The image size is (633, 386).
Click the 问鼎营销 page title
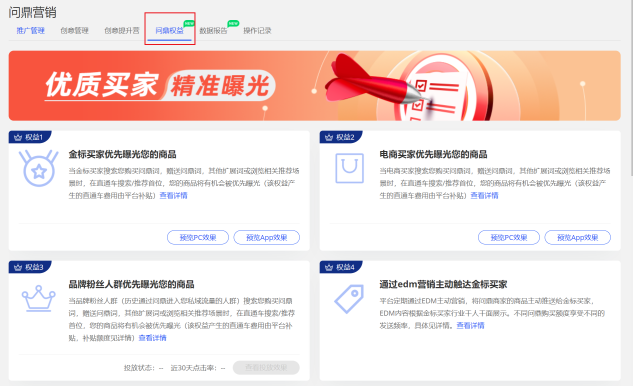coord(32,12)
